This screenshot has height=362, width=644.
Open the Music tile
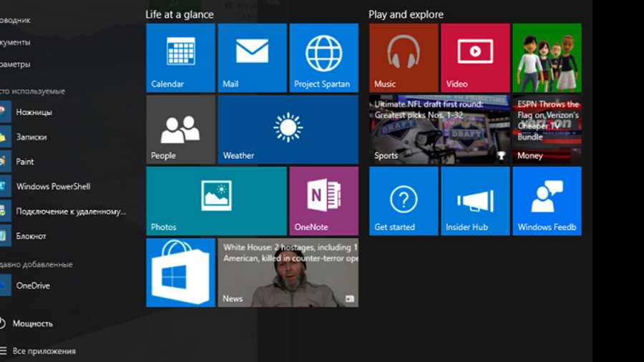tap(404, 58)
